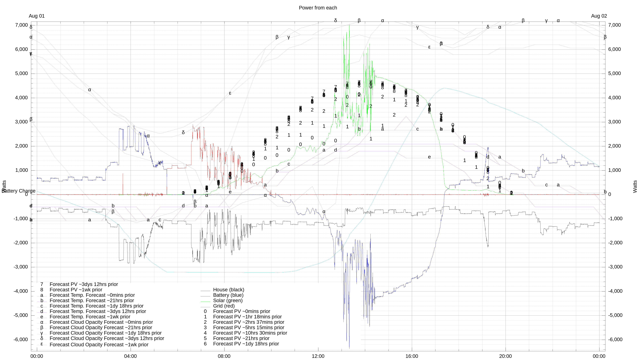Pick 'Forecast Cloud Opacity Forecast ~1wk prior' legend text
Image resolution: width=644 pixels, height=362 pixels.
tap(99, 345)
